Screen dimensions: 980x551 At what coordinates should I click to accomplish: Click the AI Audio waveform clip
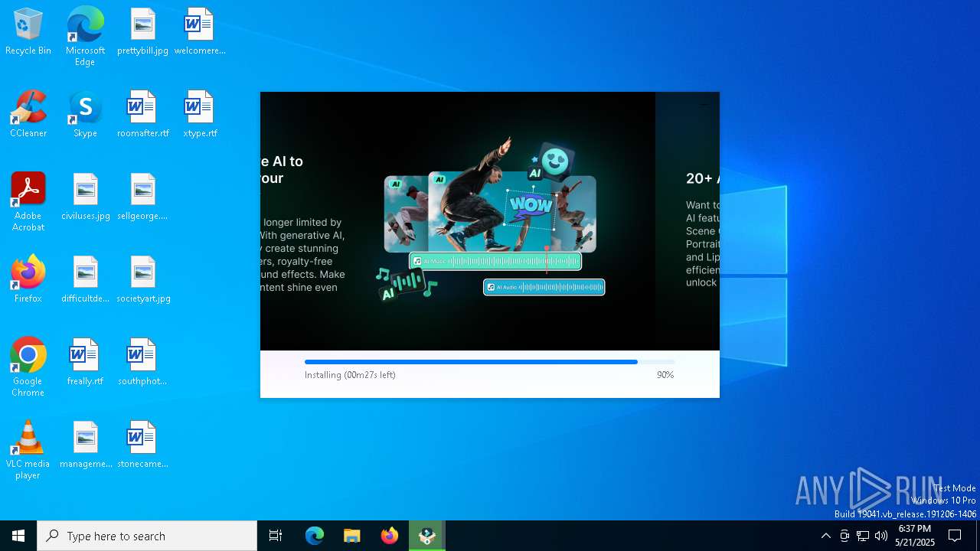click(x=544, y=287)
